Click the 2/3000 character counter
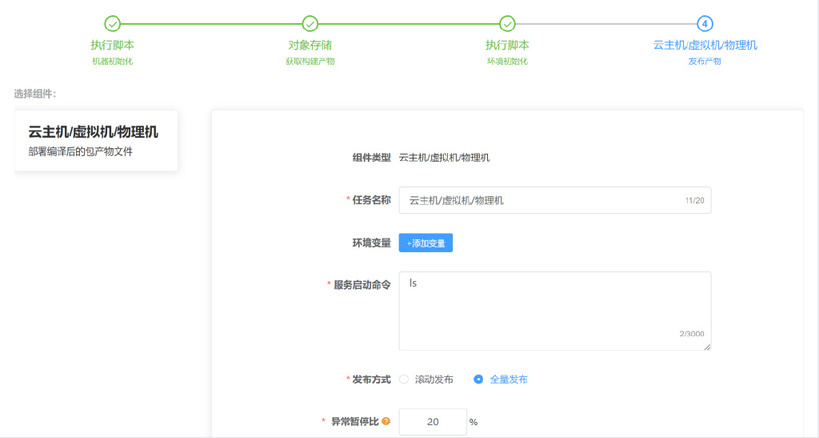The image size is (819, 438). click(692, 334)
